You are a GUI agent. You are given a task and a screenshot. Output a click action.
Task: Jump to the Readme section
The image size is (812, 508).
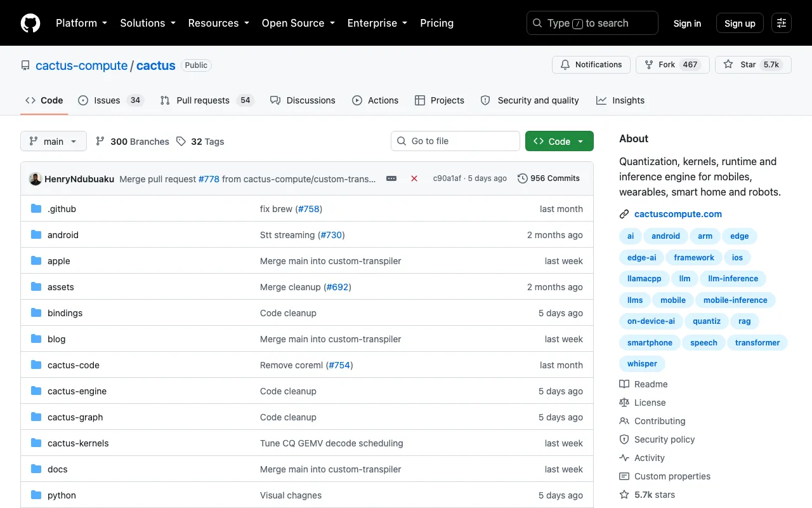point(643,384)
